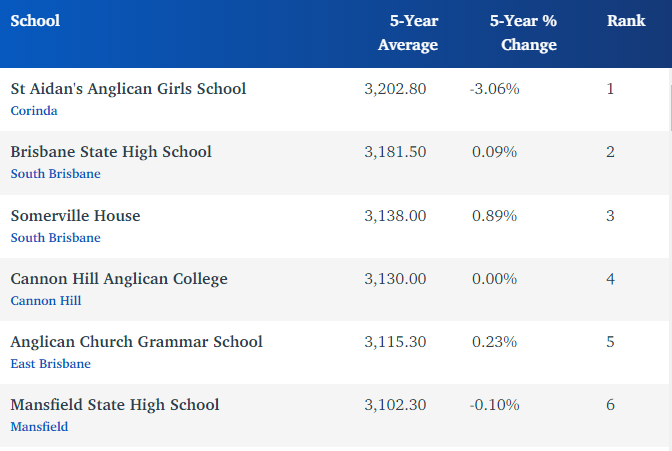This screenshot has height=451, width=672.
Task: Open Anglican Church Grammar School
Action: point(136,342)
